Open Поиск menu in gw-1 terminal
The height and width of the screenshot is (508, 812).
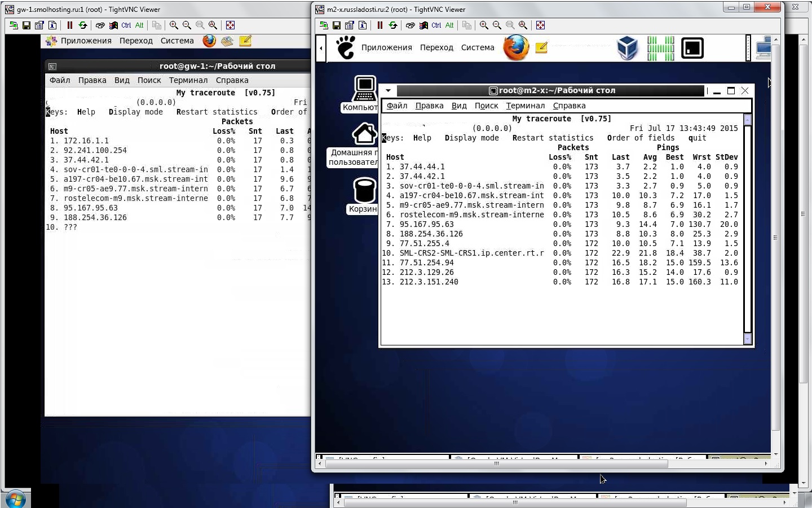click(x=149, y=80)
